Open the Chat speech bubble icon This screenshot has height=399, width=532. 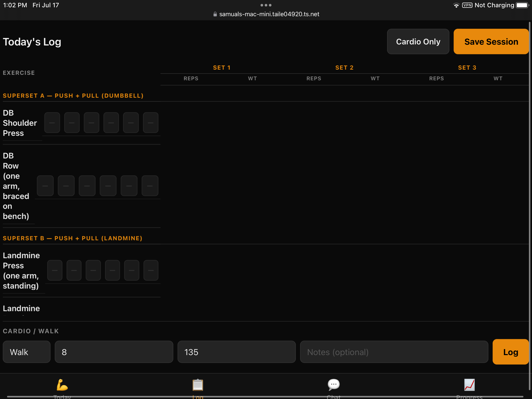tap(334, 385)
